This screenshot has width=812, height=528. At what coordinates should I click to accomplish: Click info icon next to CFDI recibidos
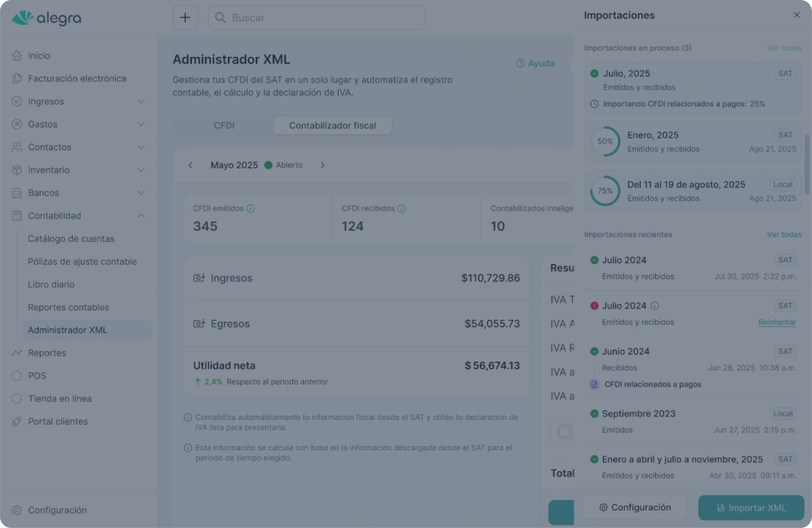[401, 208]
